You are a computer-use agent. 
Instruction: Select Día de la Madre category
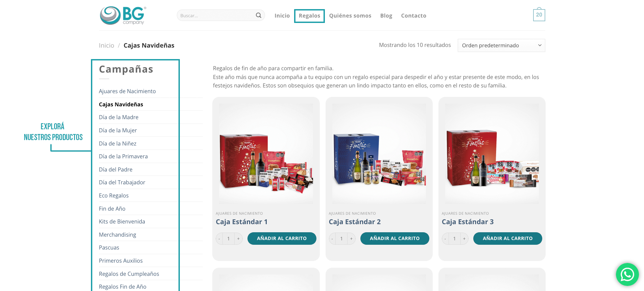(x=119, y=117)
